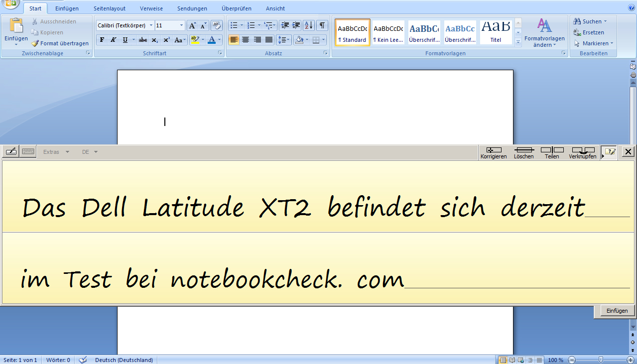
Task: Switch to the Seitenlayout tab
Action: pos(110,8)
